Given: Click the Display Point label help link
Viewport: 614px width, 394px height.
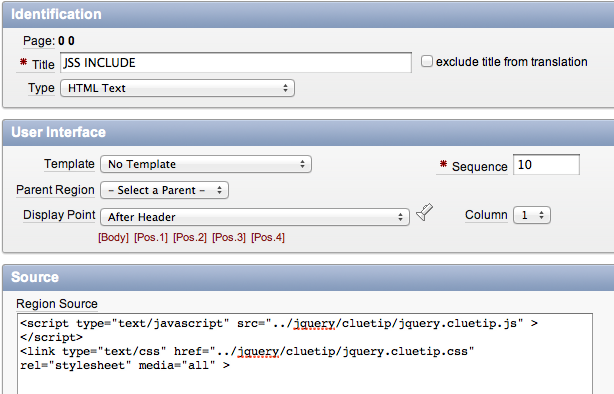Looking at the screenshot, I should pos(59,215).
